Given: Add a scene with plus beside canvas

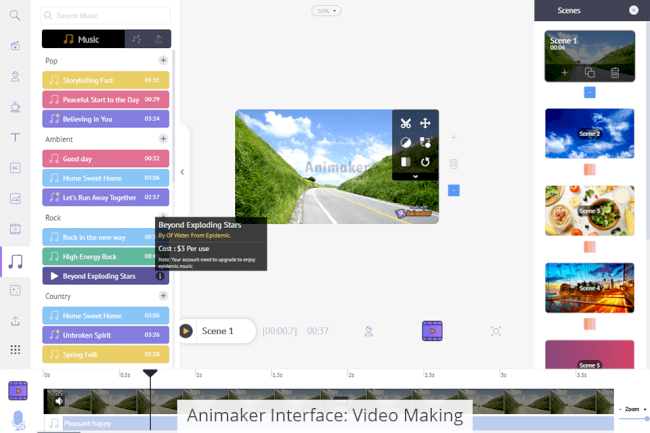Looking at the screenshot, I should tap(454, 137).
